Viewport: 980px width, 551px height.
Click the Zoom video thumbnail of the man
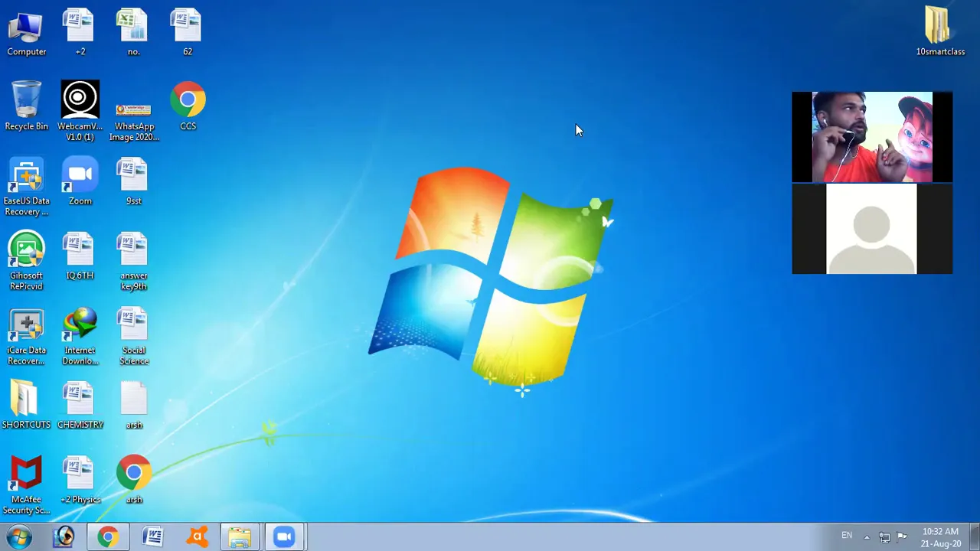coord(872,137)
